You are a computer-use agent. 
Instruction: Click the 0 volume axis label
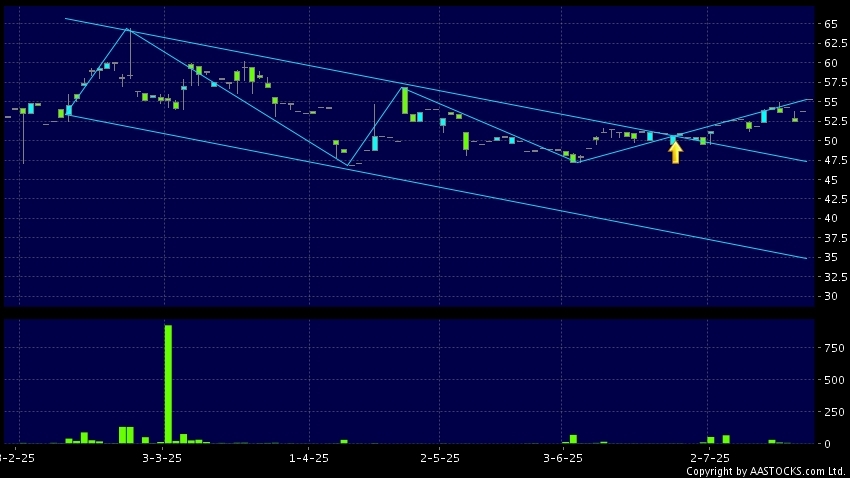click(x=827, y=444)
